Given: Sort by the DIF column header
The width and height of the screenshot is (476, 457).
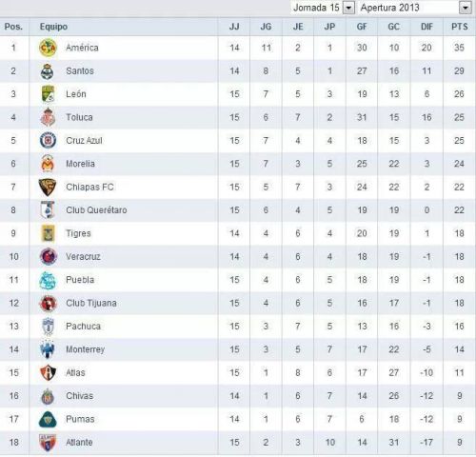Looking at the screenshot, I should (426, 27).
